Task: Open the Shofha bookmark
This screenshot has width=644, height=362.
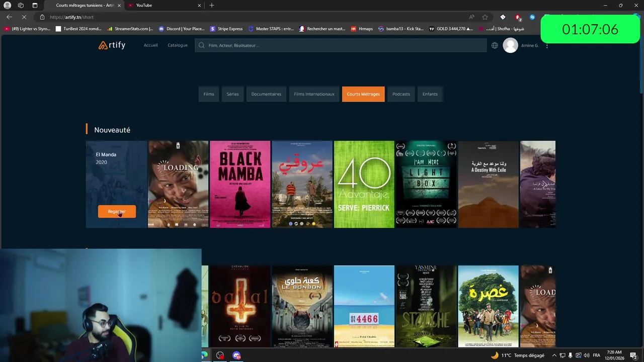Action: pyautogui.click(x=502, y=29)
